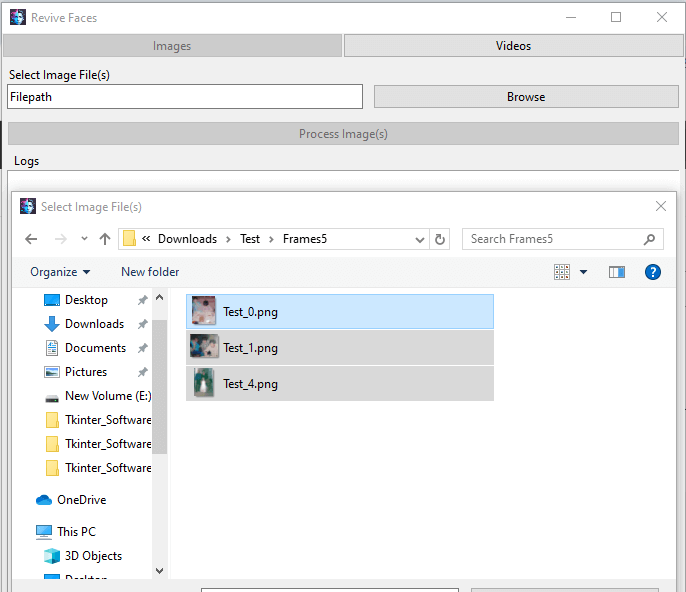Switch to the Videos tab
686x592 pixels.
[x=513, y=46]
